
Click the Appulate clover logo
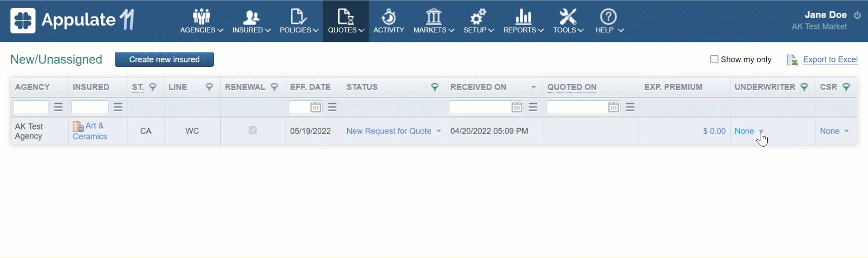(x=23, y=20)
